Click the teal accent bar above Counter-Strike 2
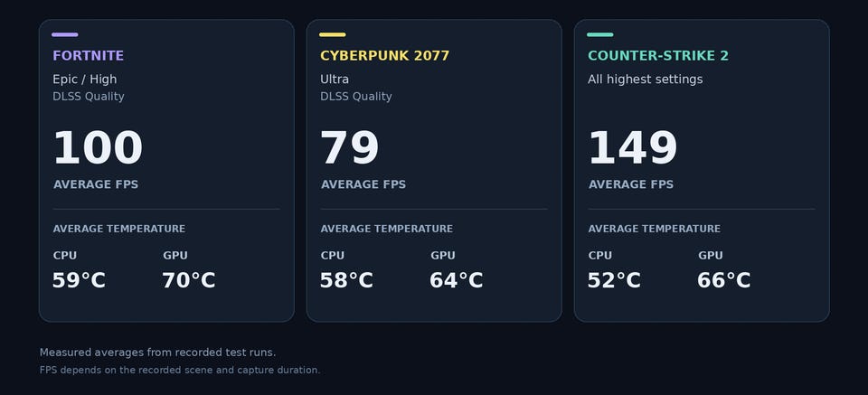The width and height of the screenshot is (868, 395). (600, 35)
